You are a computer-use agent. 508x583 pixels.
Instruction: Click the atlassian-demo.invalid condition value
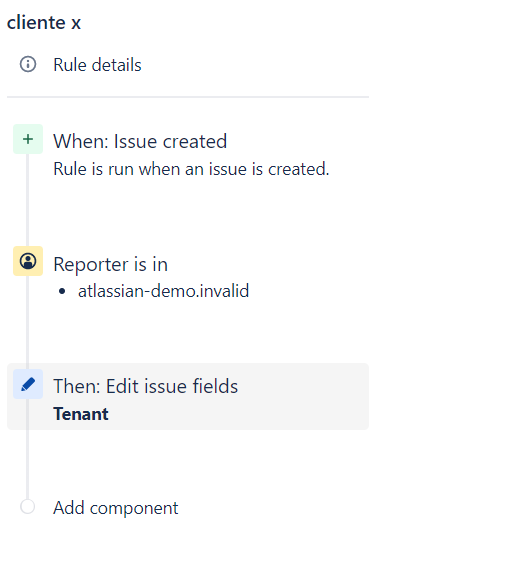pyautogui.click(x=163, y=291)
